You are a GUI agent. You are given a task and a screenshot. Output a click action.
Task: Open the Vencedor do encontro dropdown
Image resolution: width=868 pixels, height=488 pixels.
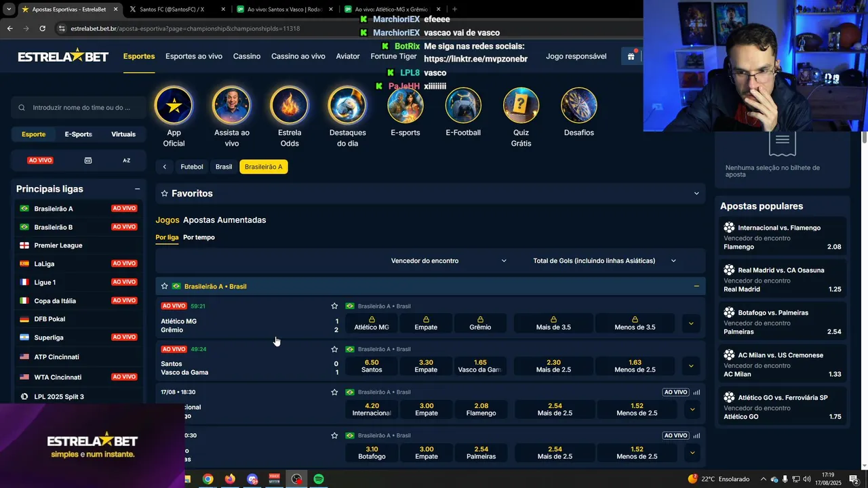click(x=448, y=261)
